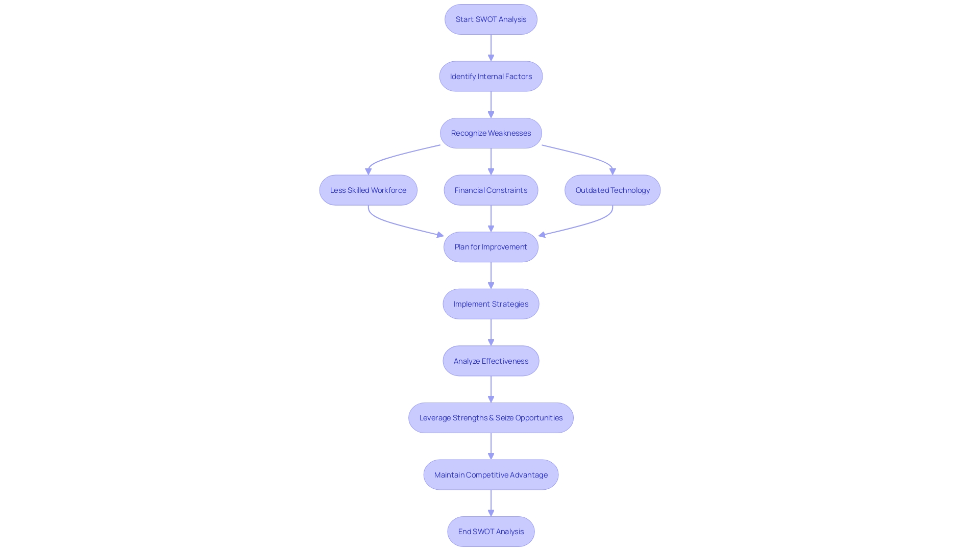Click the Analyze Effectiveness node
980x551 pixels.
pyautogui.click(x=491, y=360)
